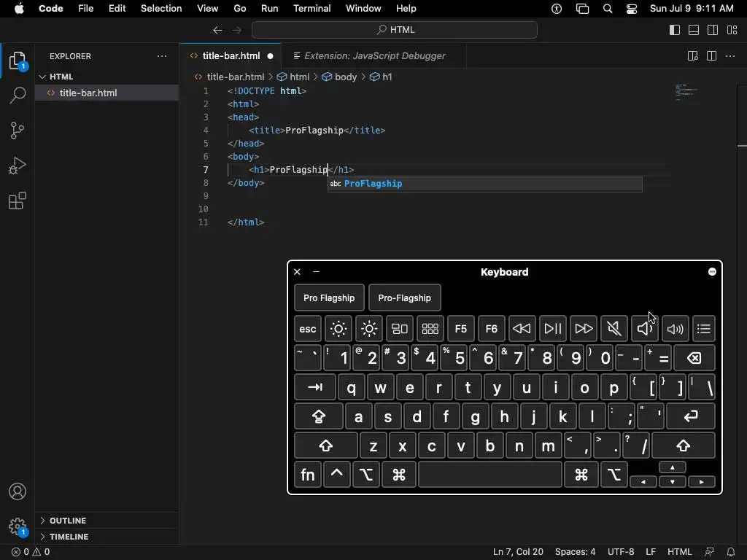
Task: Split the editor right
Action: point(712,56)
